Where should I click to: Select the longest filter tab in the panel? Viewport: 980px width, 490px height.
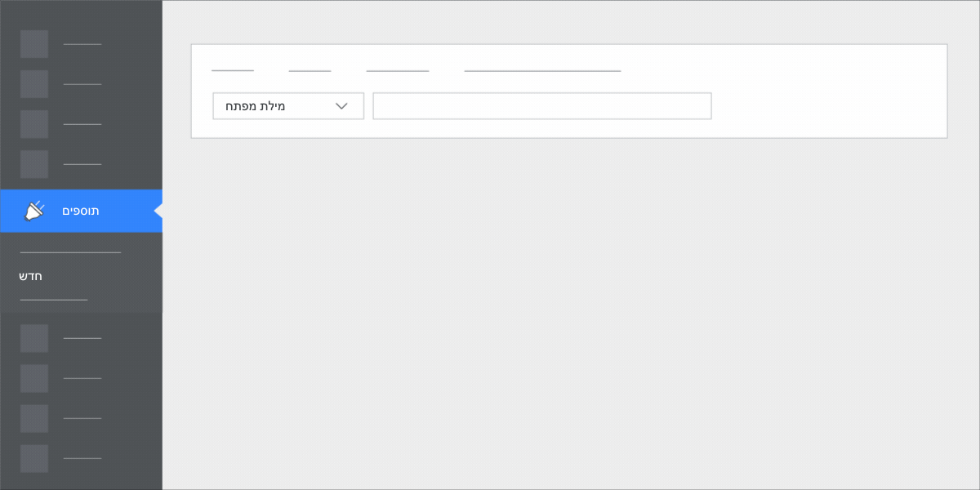click(x=543, y=71)
